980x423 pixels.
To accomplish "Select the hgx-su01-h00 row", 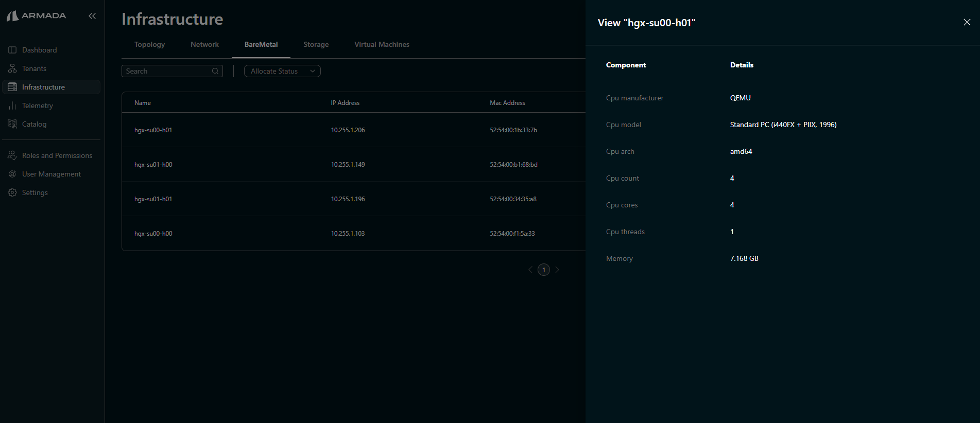I will point(153,165).
